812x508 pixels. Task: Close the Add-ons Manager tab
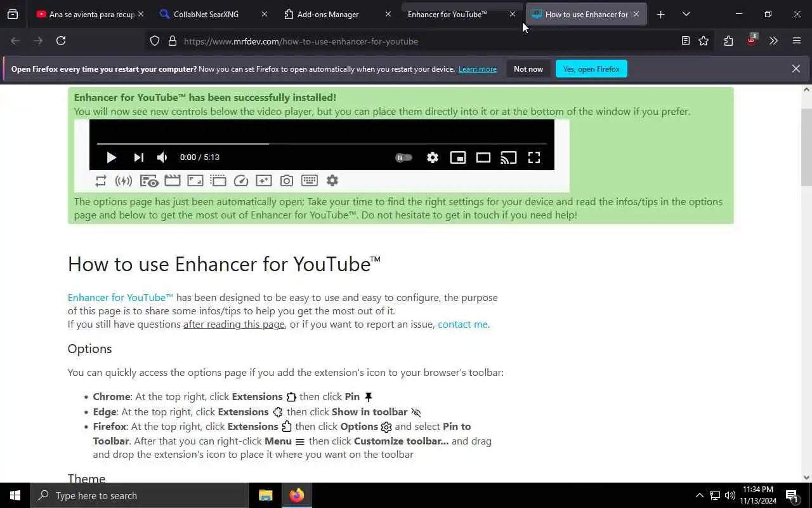388,14
